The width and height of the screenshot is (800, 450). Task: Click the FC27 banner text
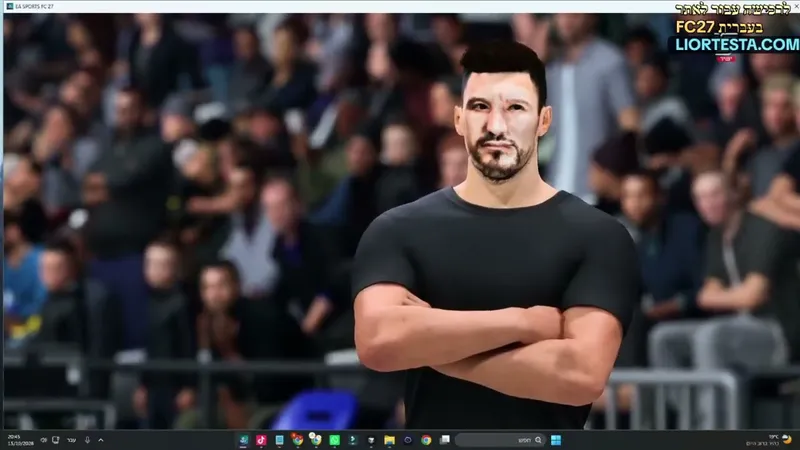point(695,27)
